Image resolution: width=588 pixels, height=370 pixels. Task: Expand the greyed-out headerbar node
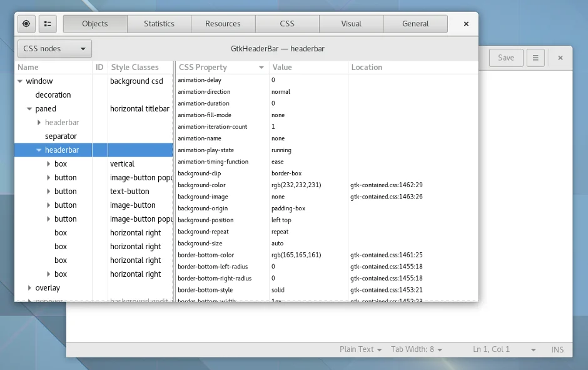pyautogui.click(x=39, y=123)
